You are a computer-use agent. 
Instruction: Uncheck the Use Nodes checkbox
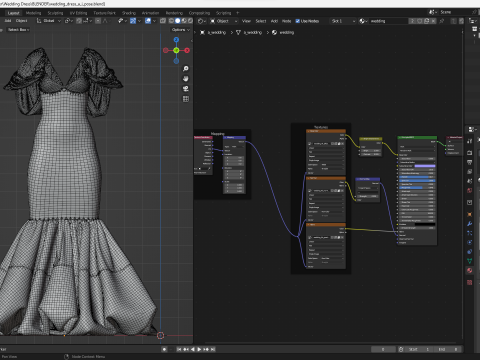coord(298,21)
